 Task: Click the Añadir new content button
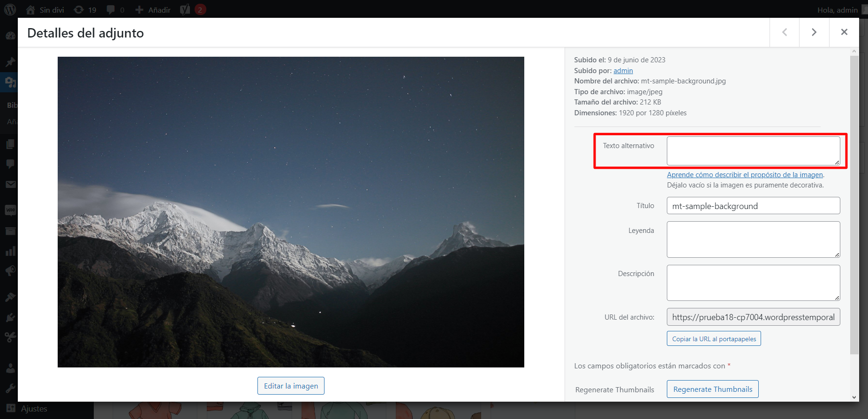(x=153, y=10)
